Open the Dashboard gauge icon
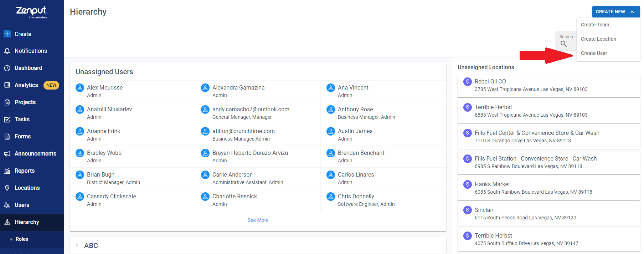The height and width of the screenshot is (254, 644). (x=7, y=68)
